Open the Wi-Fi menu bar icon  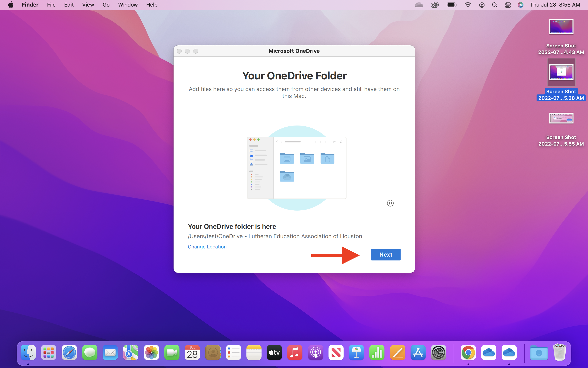tap(468, 5)
